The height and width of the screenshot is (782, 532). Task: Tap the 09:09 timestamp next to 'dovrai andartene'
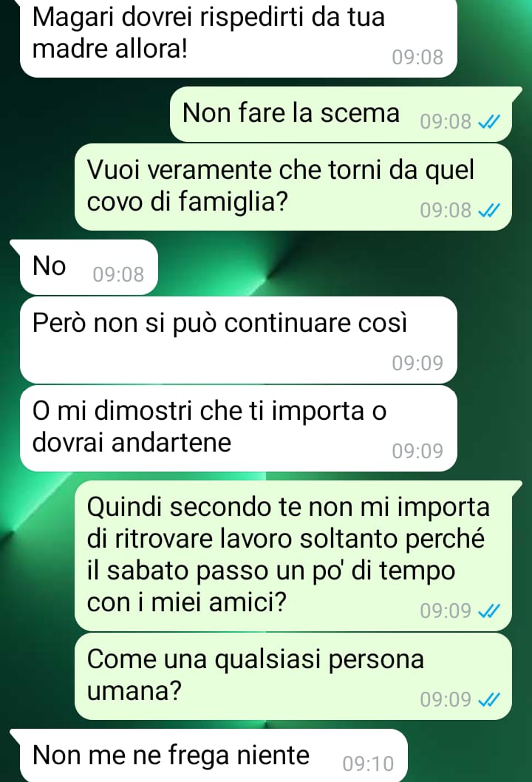click(x=417, y=451)
